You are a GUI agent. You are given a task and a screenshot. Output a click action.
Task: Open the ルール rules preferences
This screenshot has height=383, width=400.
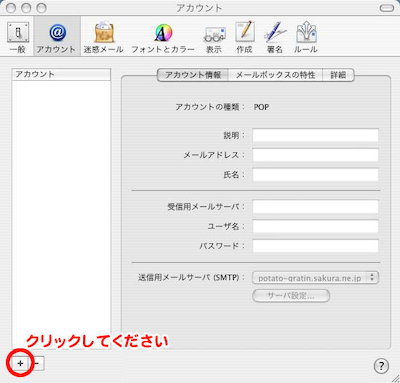(x=306, y=37)
